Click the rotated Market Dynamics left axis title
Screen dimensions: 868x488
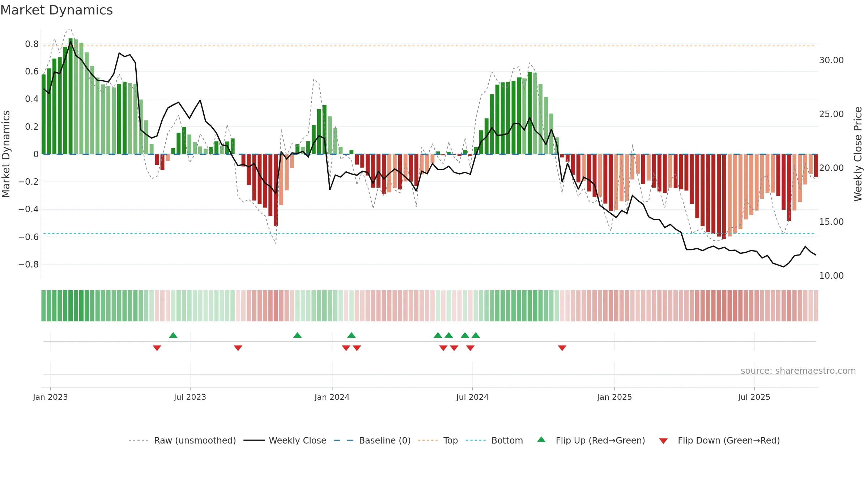pyautogui.click(x=6, y=154)
